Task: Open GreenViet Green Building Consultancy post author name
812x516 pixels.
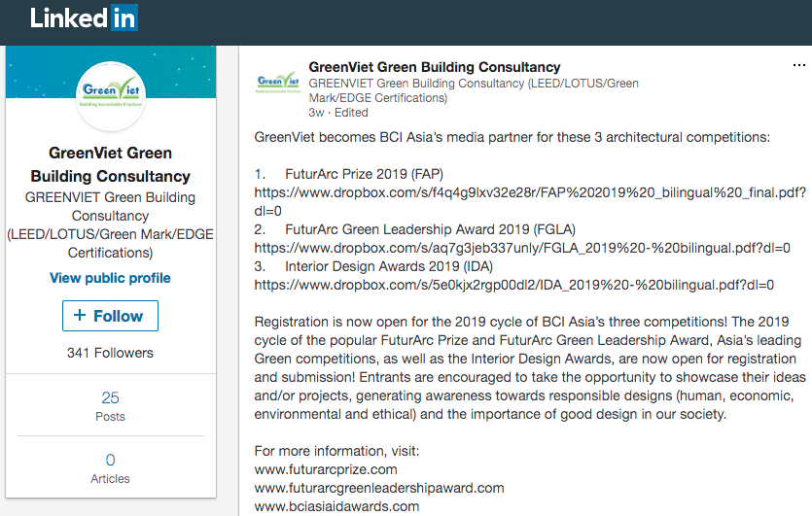Action: 435,67
